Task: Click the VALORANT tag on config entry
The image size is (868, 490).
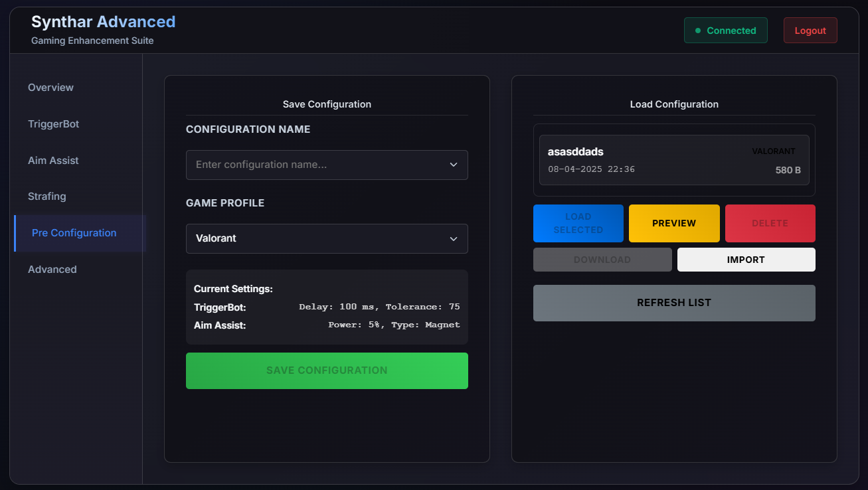Action: pos(774,151)
